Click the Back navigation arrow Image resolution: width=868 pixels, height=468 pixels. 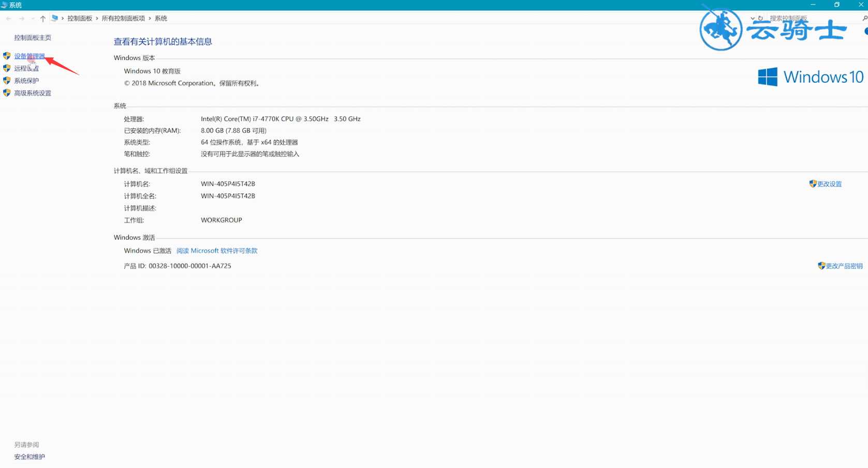pyautogui.click(x=9, y=19)
